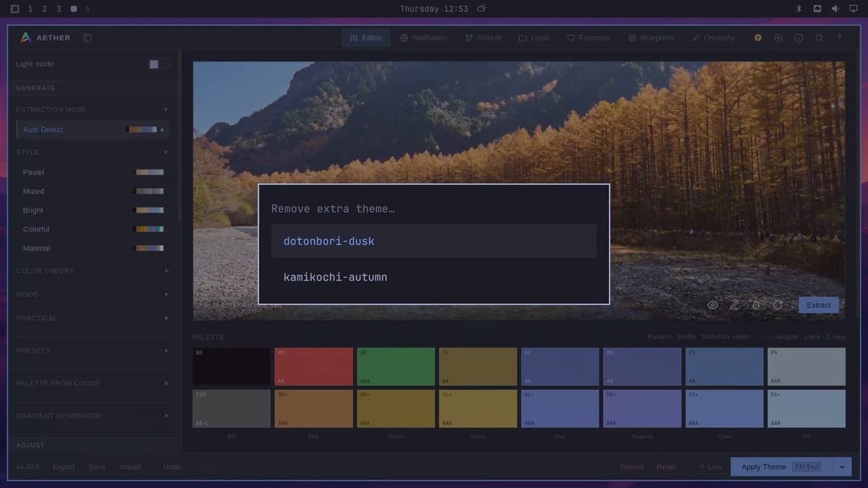Click the Apply Theme button
The height and width of the screenshot is (488, 868).
[x=781, y=467]
